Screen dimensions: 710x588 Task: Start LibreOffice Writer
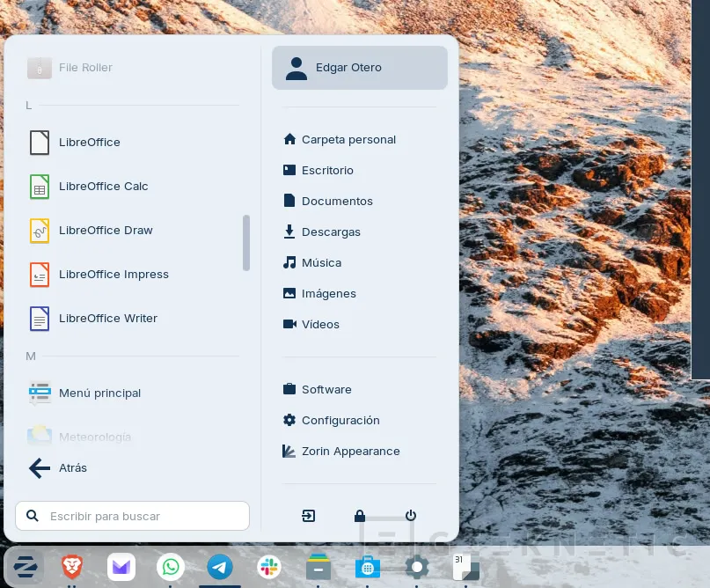click(108, 319)
